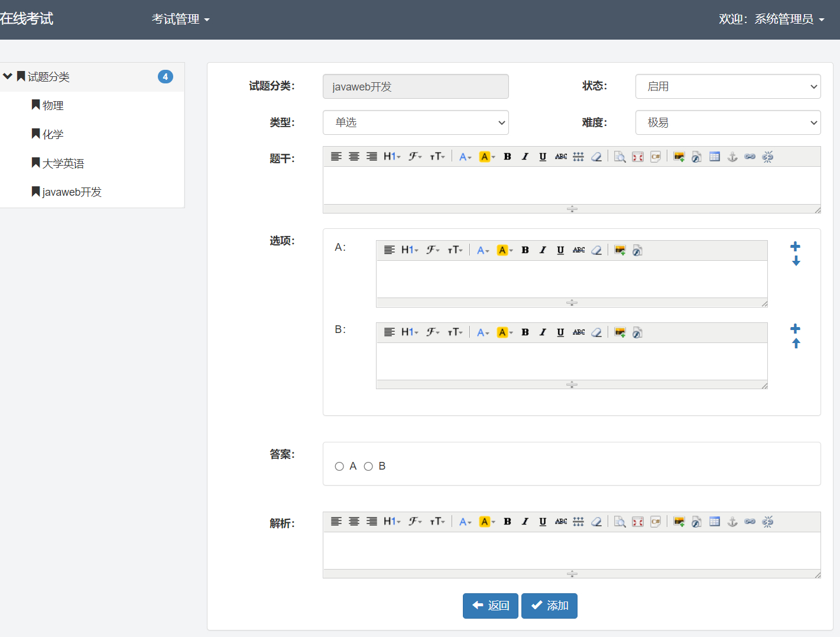The image size is (840, 637).
Task: Open the 状态 dropdown
Action: point(728,86)
